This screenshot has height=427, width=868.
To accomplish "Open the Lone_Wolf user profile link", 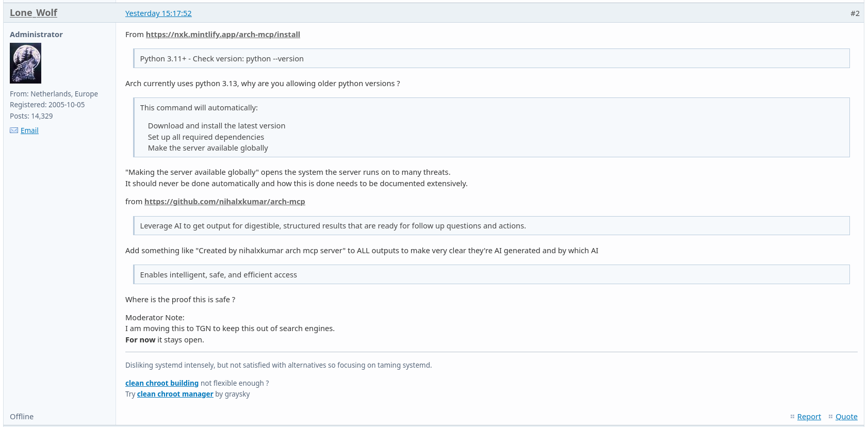I will (x=34, y=13).
